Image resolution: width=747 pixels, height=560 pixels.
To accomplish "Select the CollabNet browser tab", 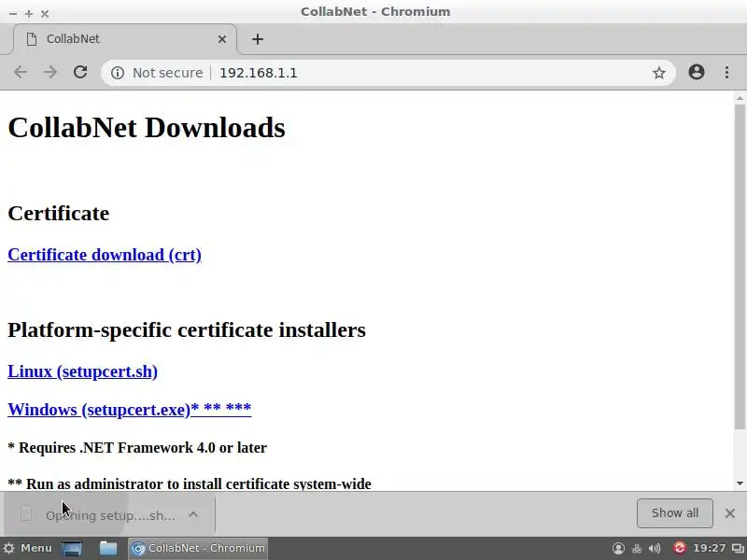I will coord(125,39).
